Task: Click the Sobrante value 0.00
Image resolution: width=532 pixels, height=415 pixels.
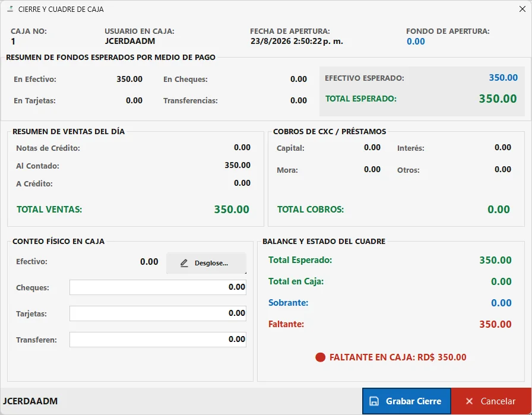Action: pyautogui.click(x=501, y=303)
